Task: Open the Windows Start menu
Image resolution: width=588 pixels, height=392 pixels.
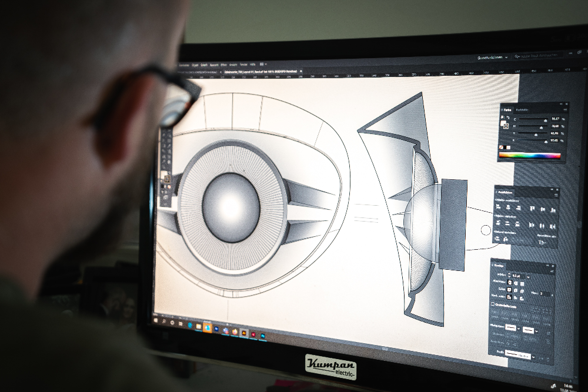Action: [x=156, y=321]
